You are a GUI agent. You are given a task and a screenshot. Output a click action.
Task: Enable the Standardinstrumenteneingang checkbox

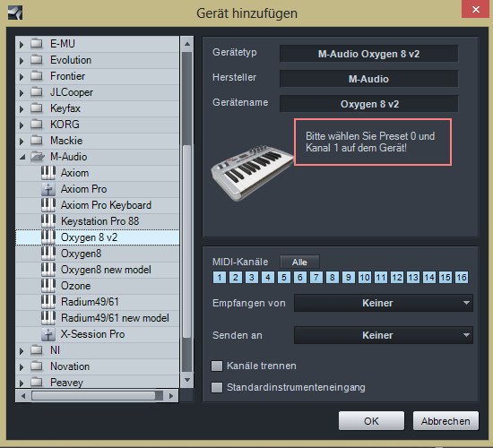tap(217, 387)
